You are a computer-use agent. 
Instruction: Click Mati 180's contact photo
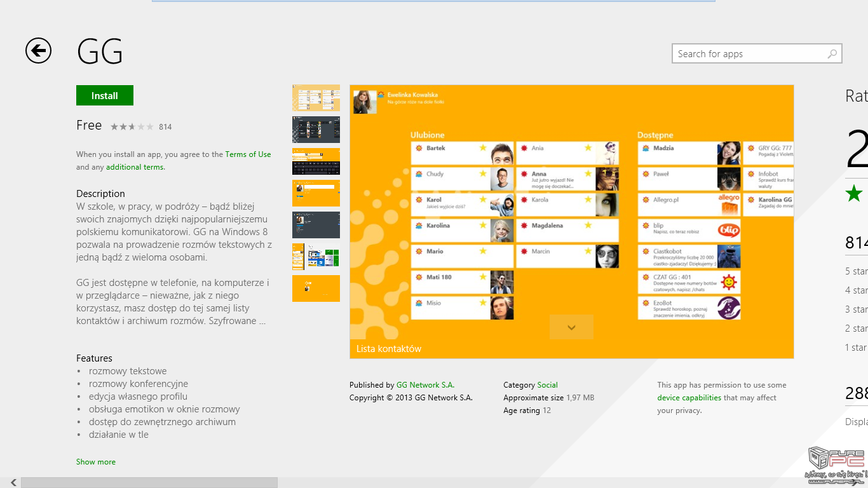point(502,282)
